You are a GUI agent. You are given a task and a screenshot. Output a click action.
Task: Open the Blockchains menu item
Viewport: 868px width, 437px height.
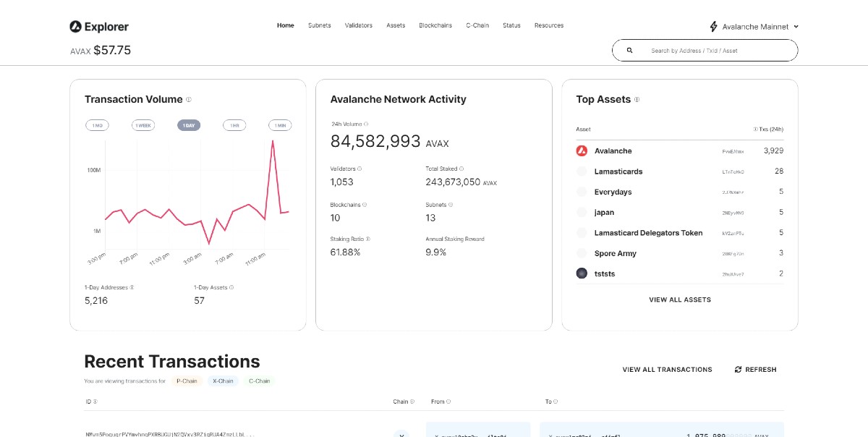coord(435,25)
